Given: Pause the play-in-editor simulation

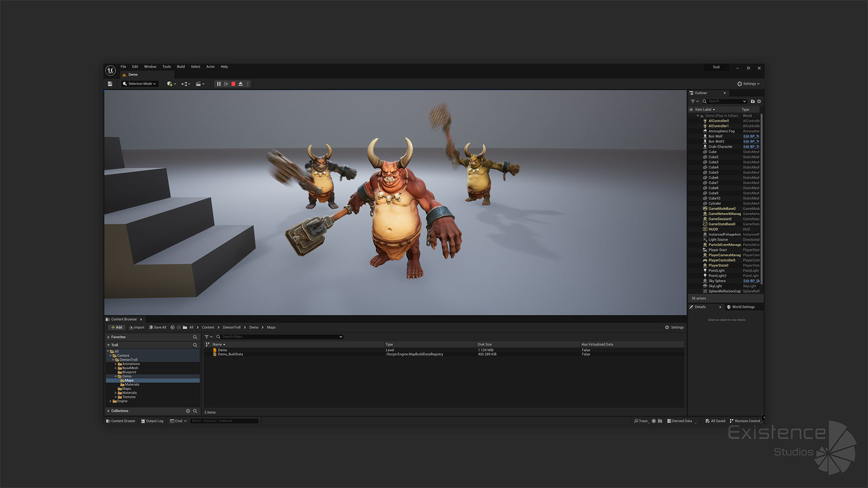Looking at the screenshot, I should (x=219, y=84).
